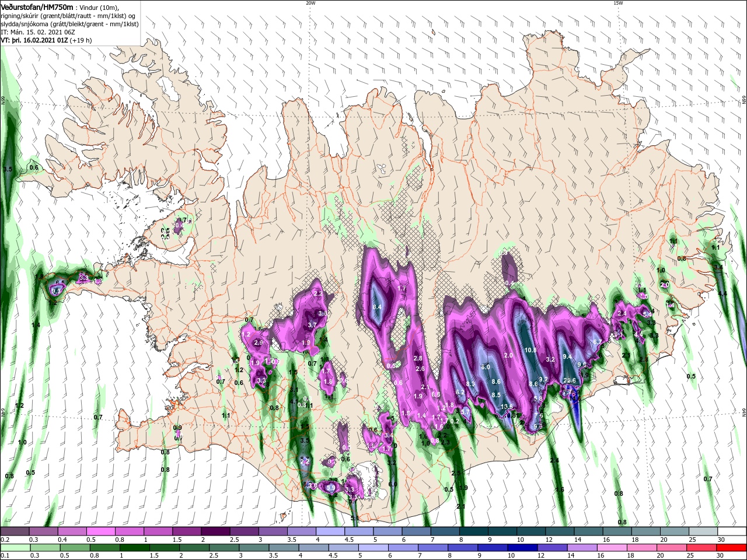
Task: Click the 'Veðurstofan/HM750m' title text
Action: pos(37,6)
